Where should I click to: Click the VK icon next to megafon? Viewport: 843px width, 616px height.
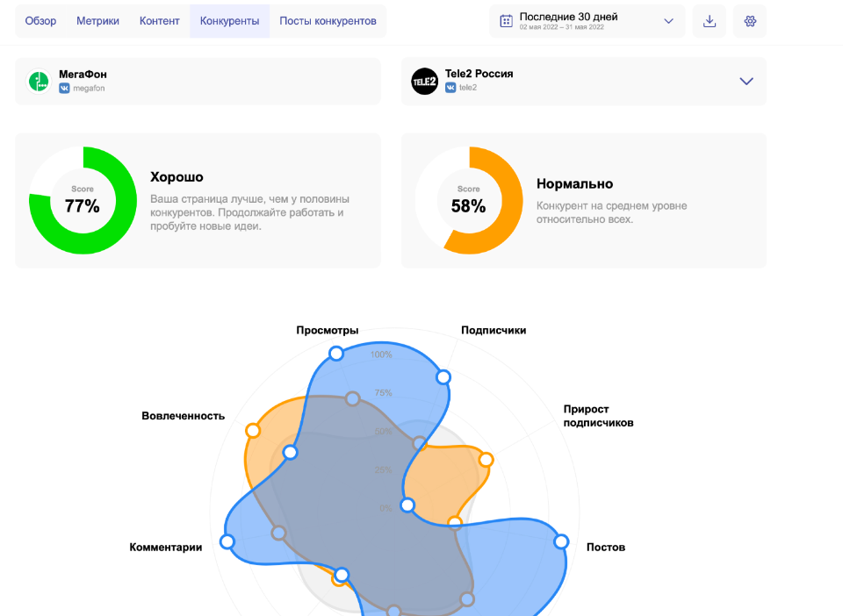pos(64,88)
